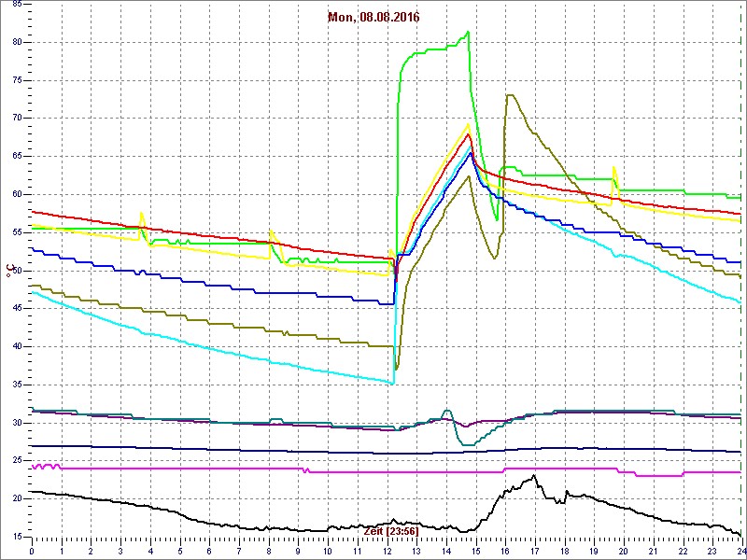
Task: Click hour 8 on the time axis
Action: 268,550
